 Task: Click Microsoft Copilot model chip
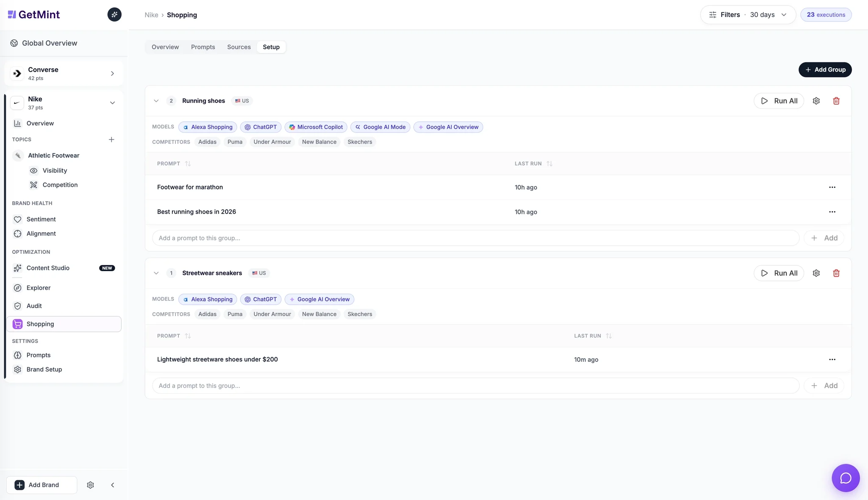[316, 127]
